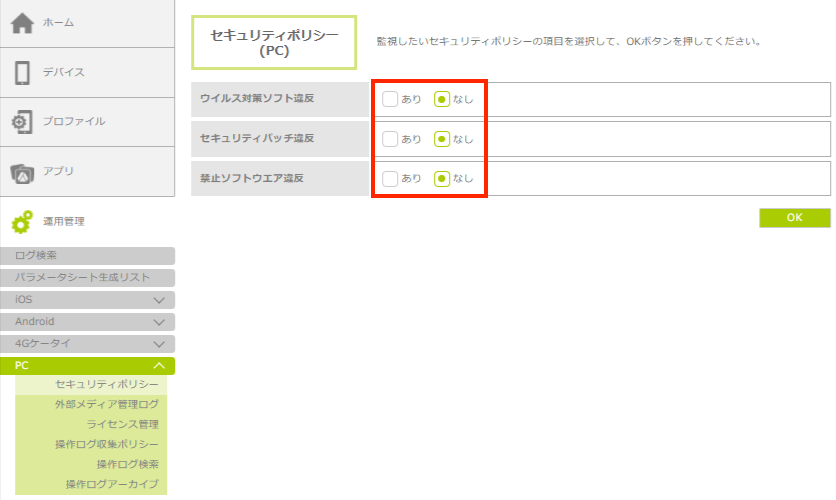
Task: Open パラメータシート生成リスト menu item
Action: click(87, 278)
